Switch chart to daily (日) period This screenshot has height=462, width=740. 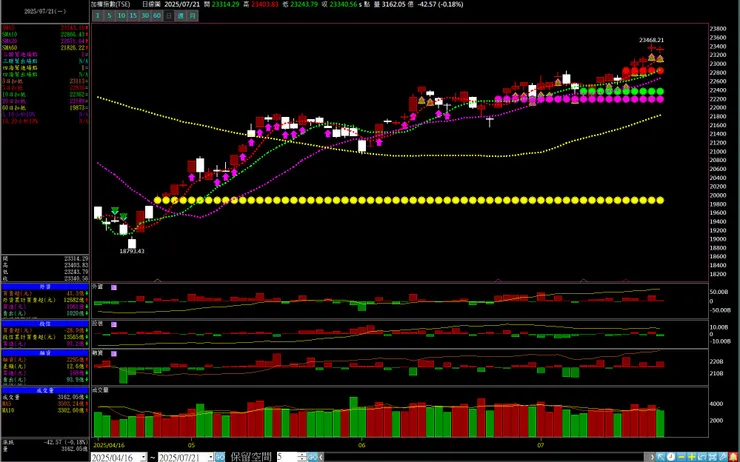tap(168, 16)
